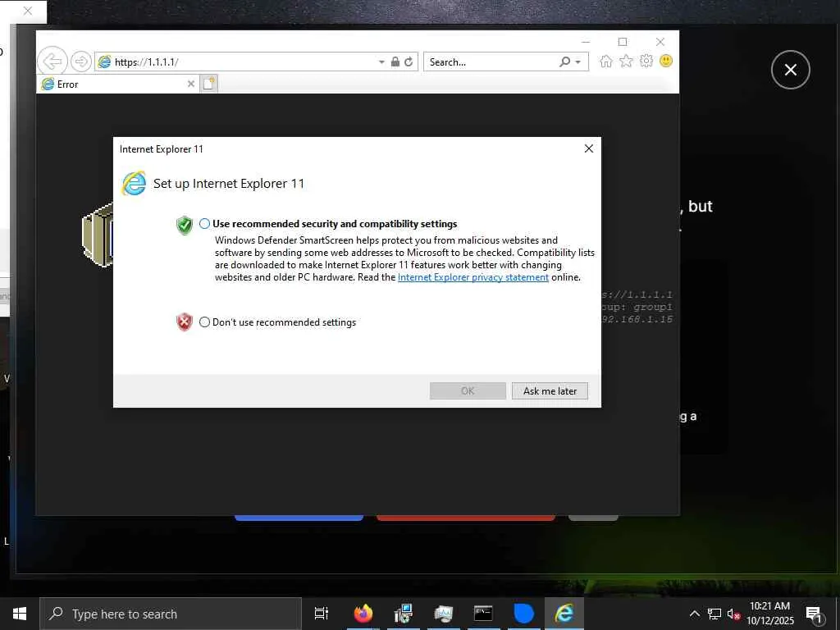Open Task View on the taskbar

pyautogui.click(x=322, y=614)
